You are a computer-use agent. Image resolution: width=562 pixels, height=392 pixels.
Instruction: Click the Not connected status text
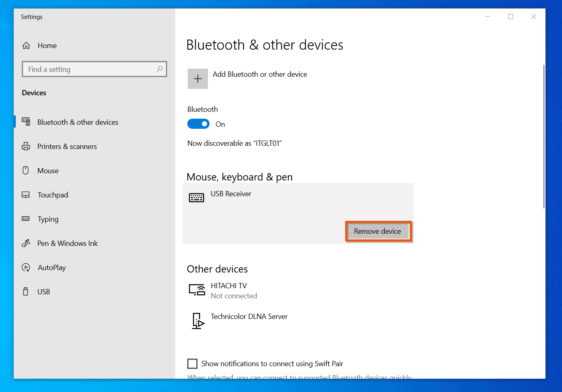(234, 296)
